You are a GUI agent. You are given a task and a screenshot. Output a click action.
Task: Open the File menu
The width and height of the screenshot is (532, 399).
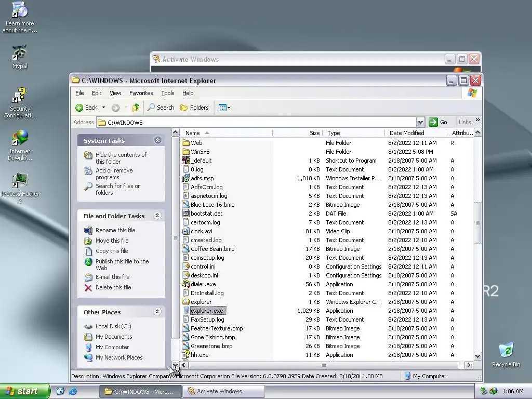point(79,93)
